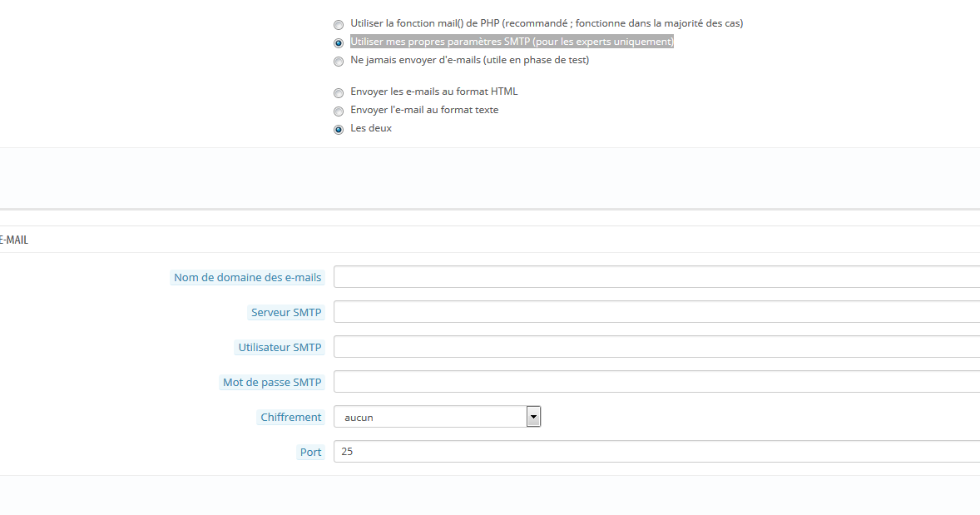Focus the 'Nom de domaine des e-mails' field
Image resolution: width=980 pixels, height=515 pixels.
(657, 277)
